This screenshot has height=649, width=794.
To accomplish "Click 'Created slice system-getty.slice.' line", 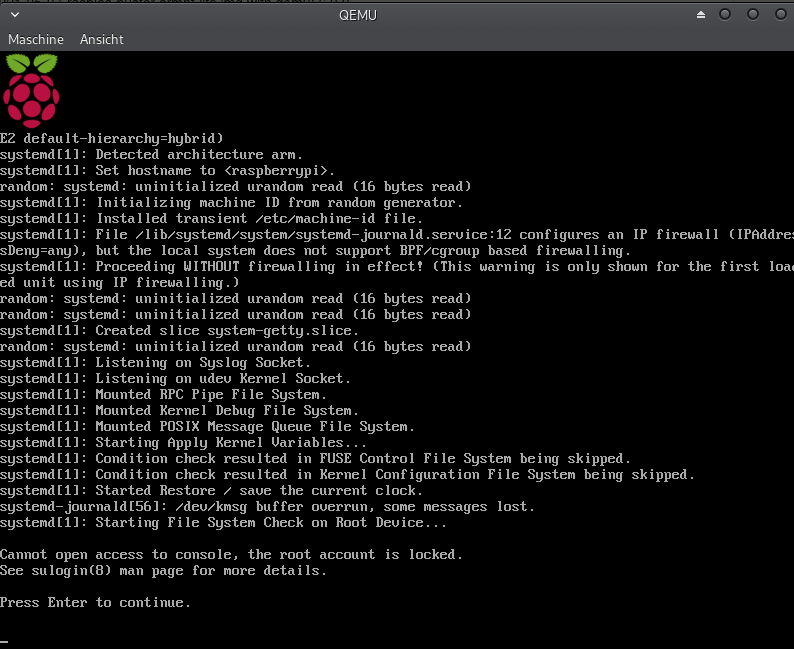I will click(x=179, y=331).
